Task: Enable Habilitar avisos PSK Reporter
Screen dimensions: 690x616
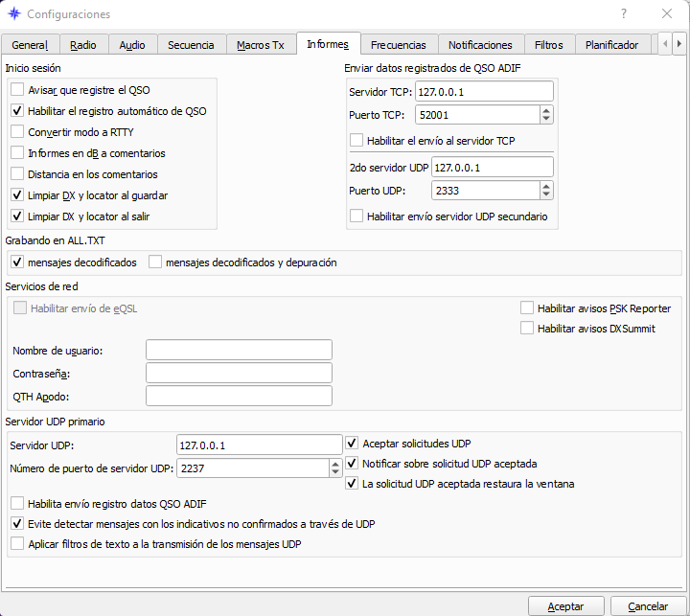Action: pos(527,308)
